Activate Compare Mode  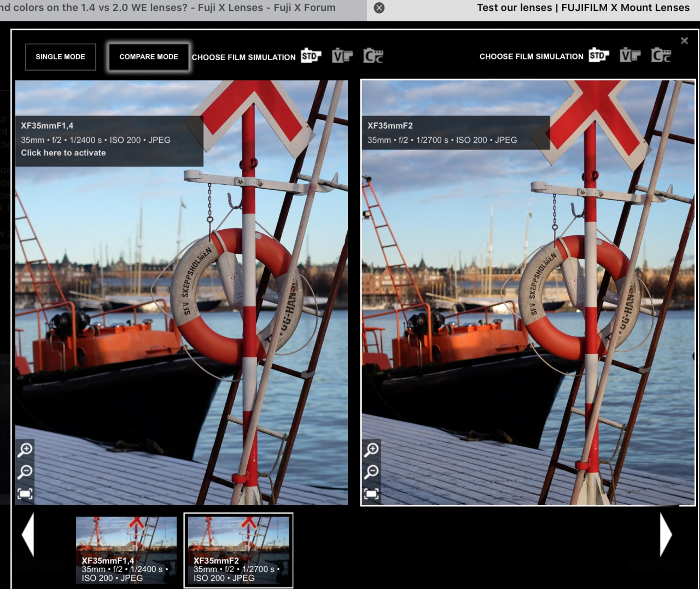pos(149,57)
